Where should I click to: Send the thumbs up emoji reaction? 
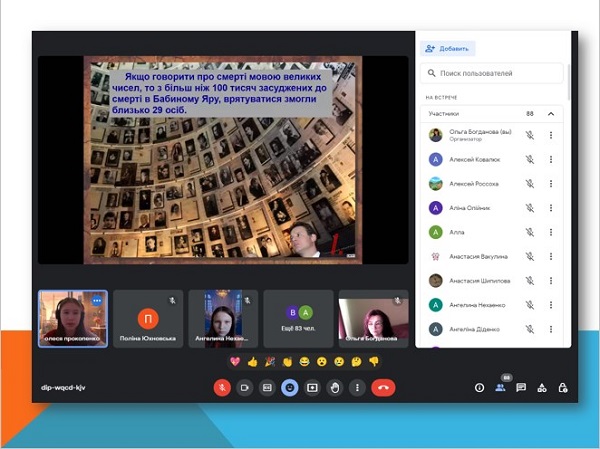click(253, 361)
